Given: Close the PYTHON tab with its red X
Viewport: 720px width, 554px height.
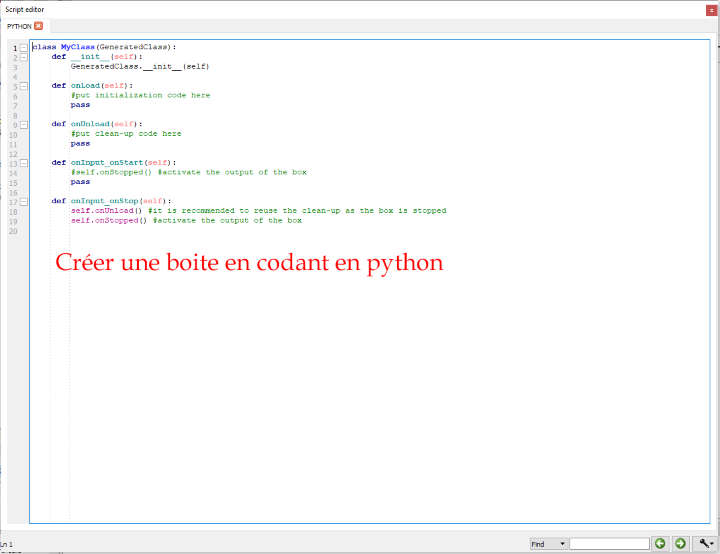Looking at the screenshot, I should click(x=39, y=26).
